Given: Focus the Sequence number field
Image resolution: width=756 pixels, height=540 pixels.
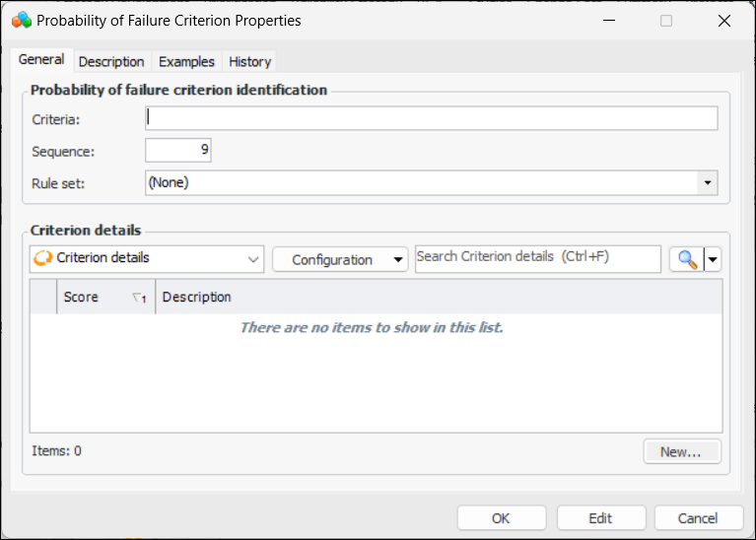Looking at the screenshot, I should (178, 150).
